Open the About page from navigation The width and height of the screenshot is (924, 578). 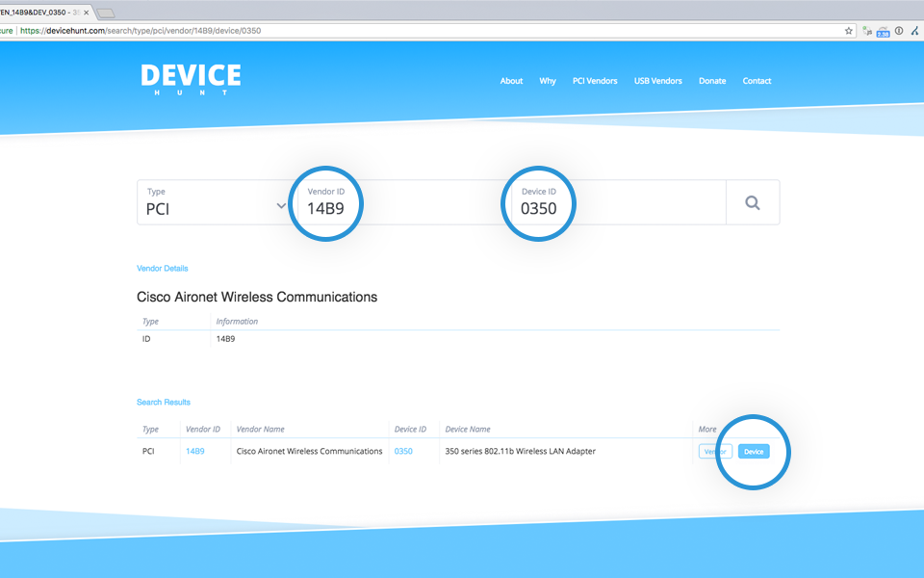(511, 81)
